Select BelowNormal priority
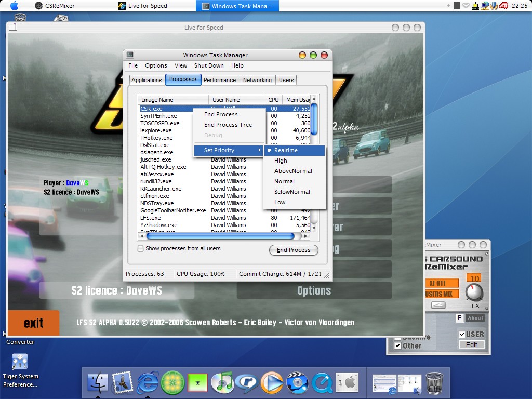 coord(295,192)
